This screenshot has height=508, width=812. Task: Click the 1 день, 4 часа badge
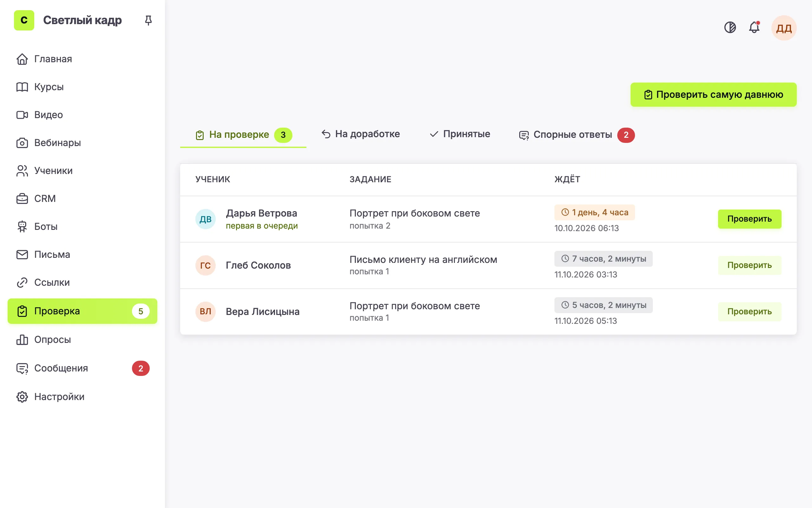click(x=594, y=212)
